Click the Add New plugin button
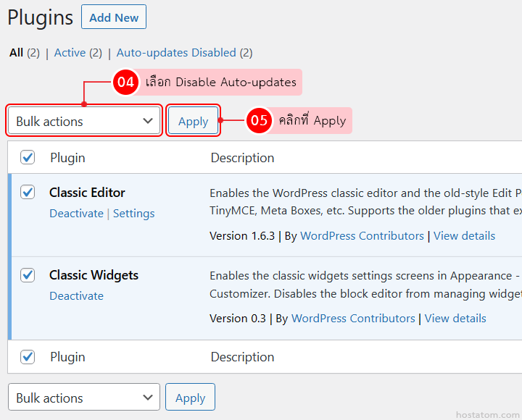This screenshot has height=420, width=522. pos(114,17)
